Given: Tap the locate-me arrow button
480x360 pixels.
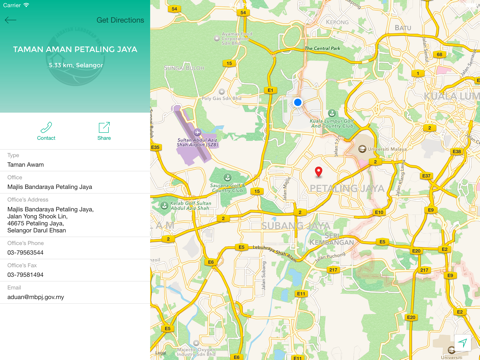Looking at the screenshot, I should click(x=463, y=343).
